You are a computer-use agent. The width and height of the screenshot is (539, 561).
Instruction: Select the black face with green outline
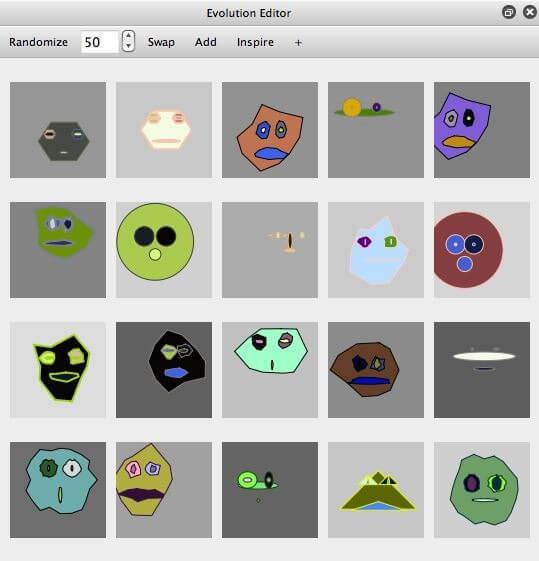pyautogui.click(x=58, y=370)
